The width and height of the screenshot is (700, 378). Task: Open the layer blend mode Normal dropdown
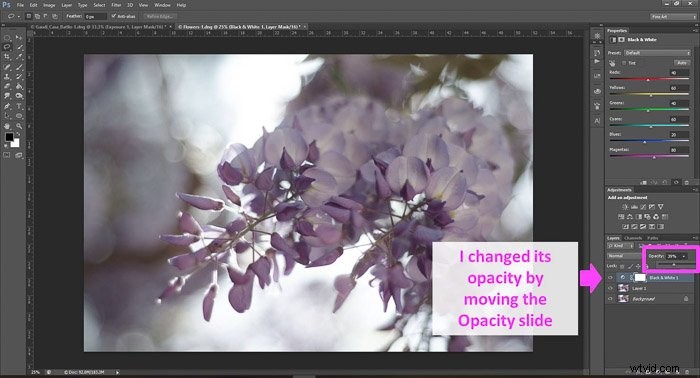(x=625, y=256)
